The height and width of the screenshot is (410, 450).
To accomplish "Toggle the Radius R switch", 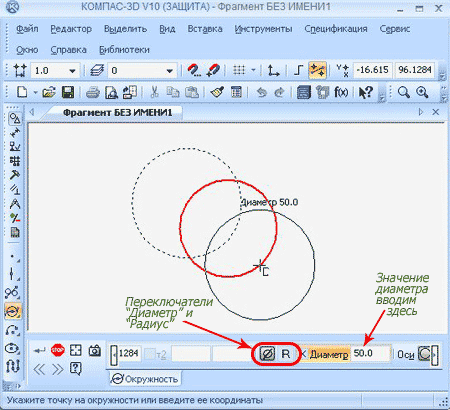I will click(x=286, y=354).
